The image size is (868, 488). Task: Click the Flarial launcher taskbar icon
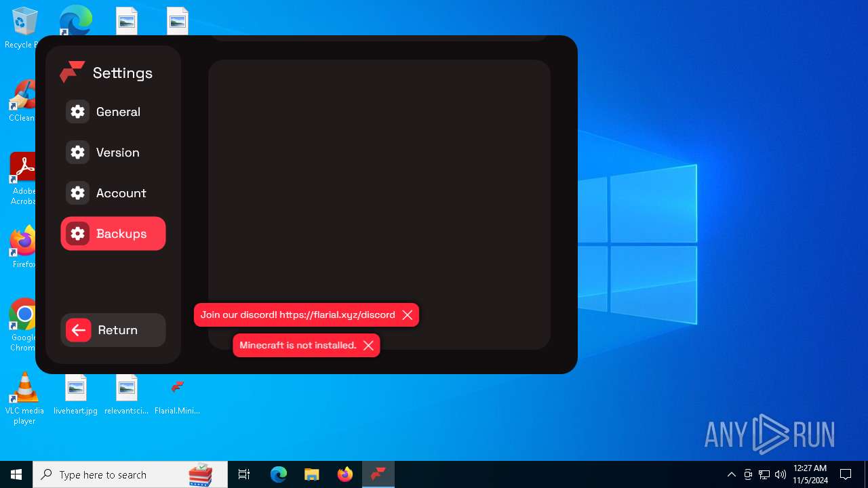pos(378,474)
